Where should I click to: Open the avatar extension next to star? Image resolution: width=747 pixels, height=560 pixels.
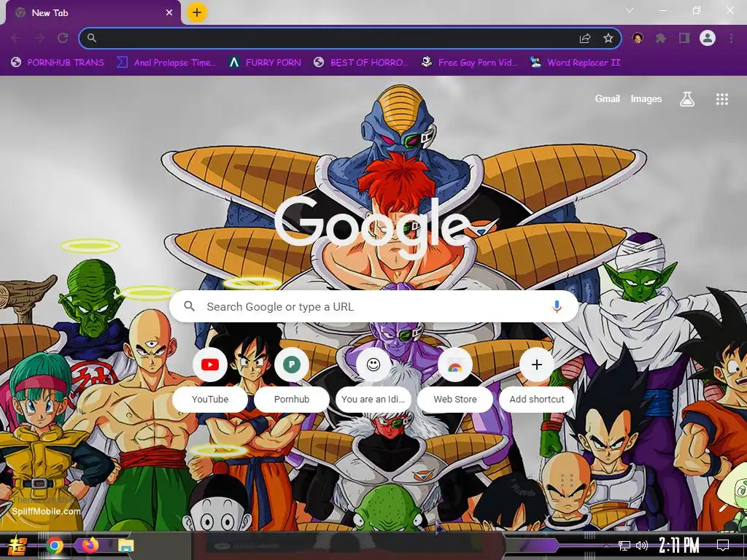coord(638,38)
